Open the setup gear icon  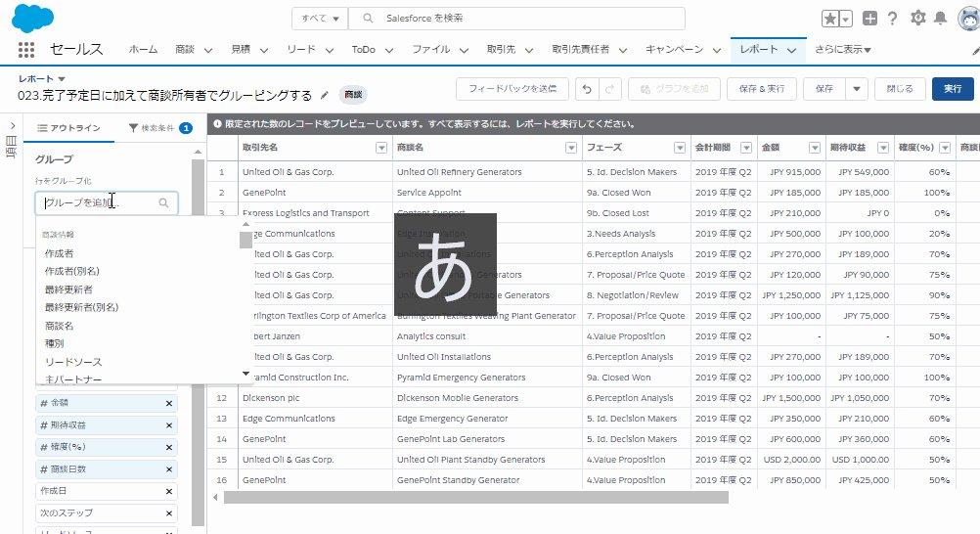coord(917,19)
